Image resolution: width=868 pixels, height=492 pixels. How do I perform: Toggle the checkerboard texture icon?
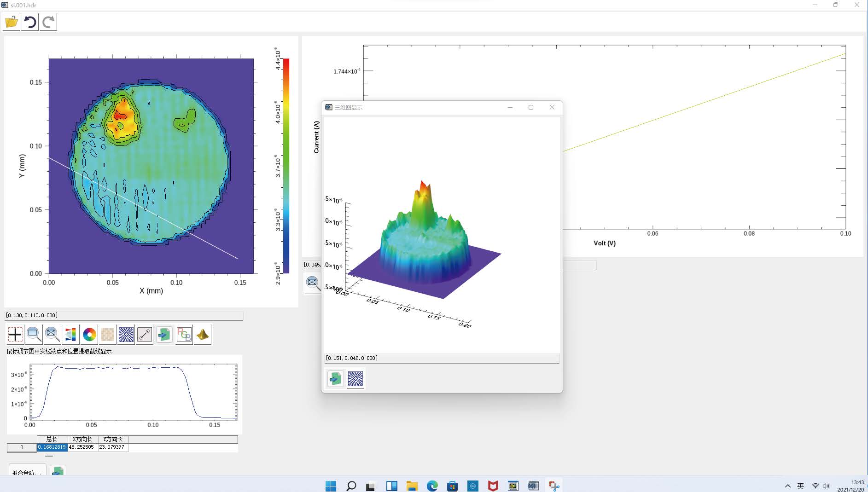108,335
